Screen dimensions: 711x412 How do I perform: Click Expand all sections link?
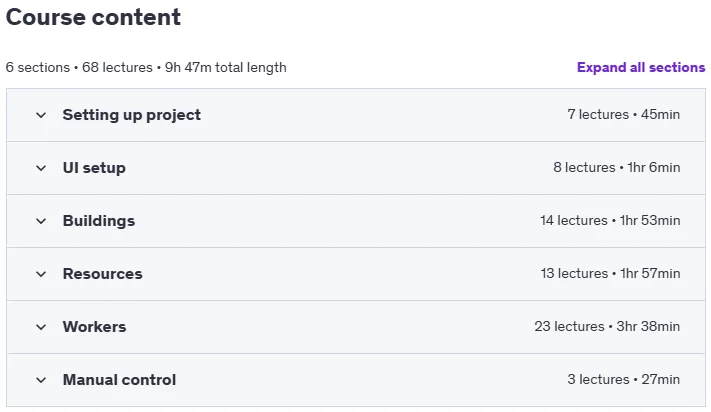click(641, 68)
